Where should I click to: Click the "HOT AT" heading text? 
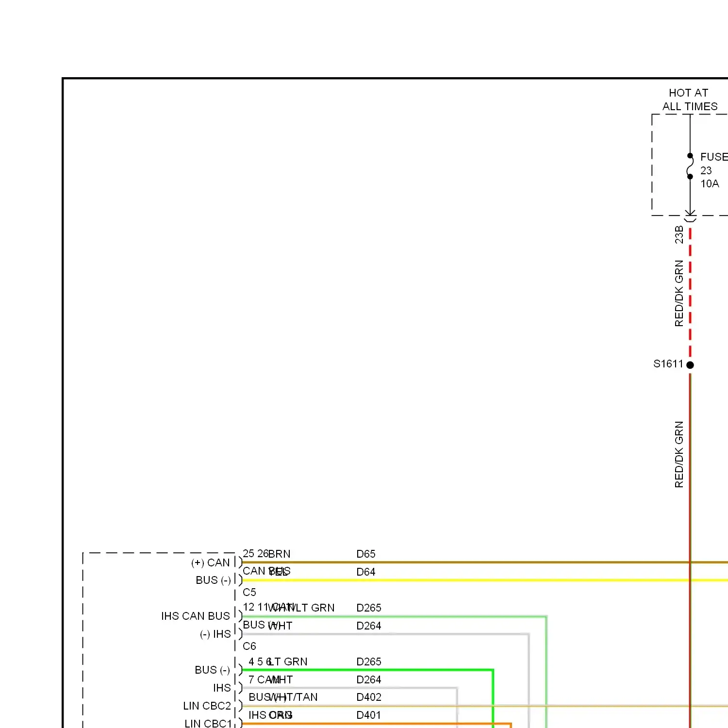[688, 93]
